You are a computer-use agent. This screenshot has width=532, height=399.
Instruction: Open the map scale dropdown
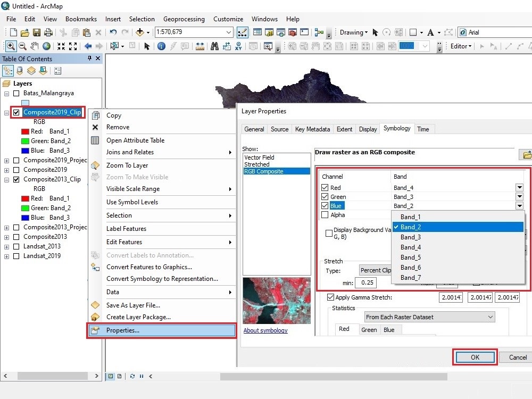229,32
